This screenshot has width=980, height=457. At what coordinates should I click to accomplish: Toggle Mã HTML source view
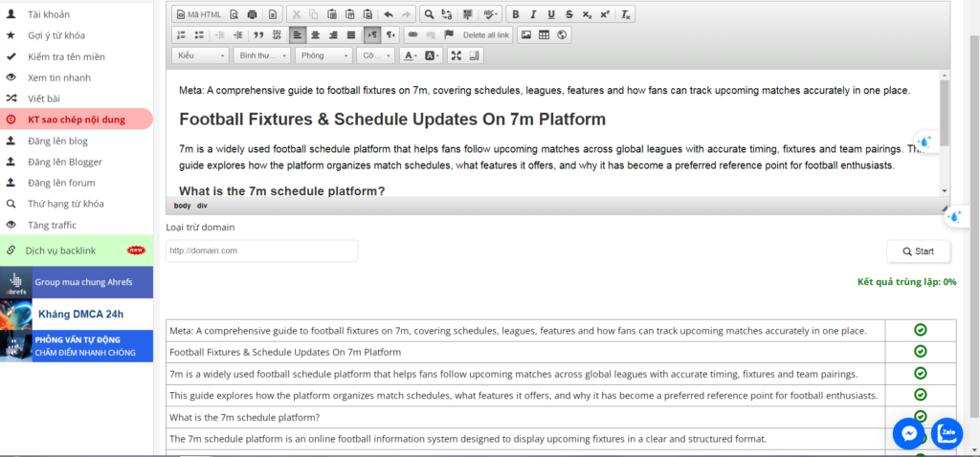(198, 14)
